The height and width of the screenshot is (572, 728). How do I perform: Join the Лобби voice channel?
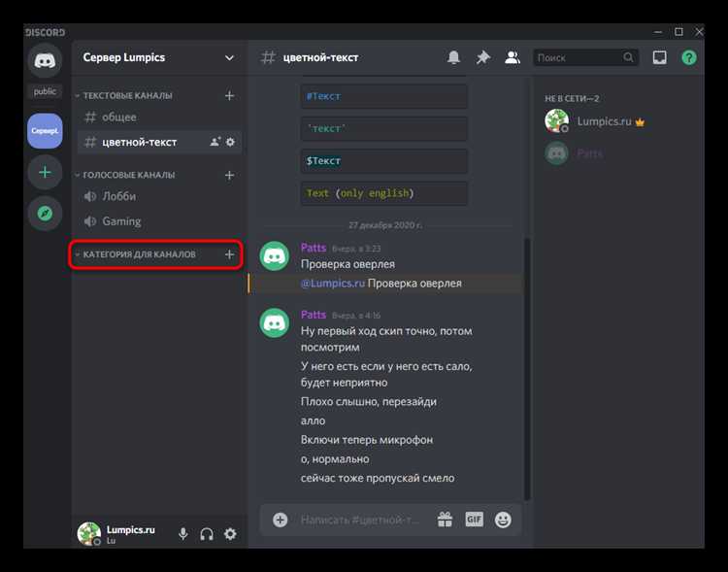point(159,196)
